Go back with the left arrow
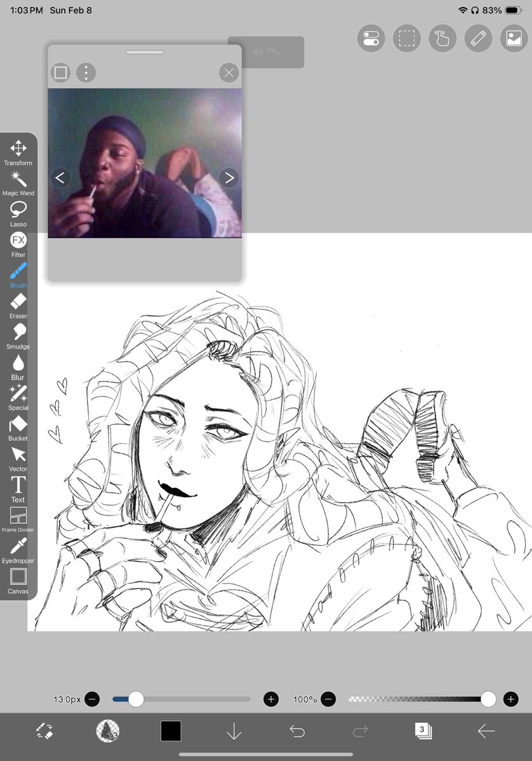Viewport: 532px width, 761px height. (x=486, y=731)
